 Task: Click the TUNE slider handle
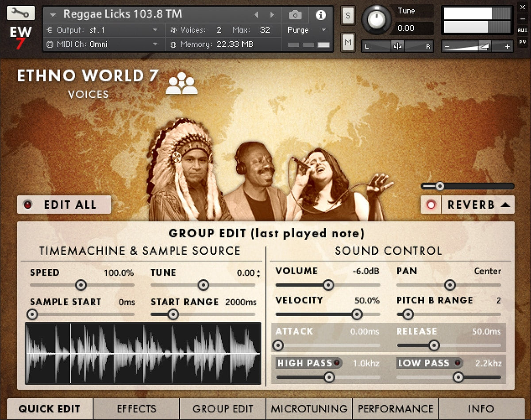pyautogui.click(x=203, y=285)
